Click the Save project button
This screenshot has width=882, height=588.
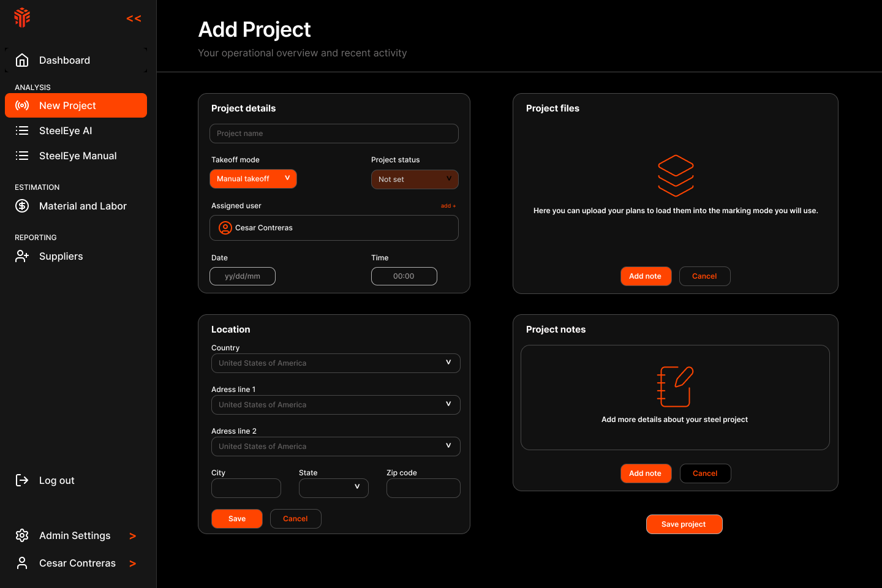684,524
